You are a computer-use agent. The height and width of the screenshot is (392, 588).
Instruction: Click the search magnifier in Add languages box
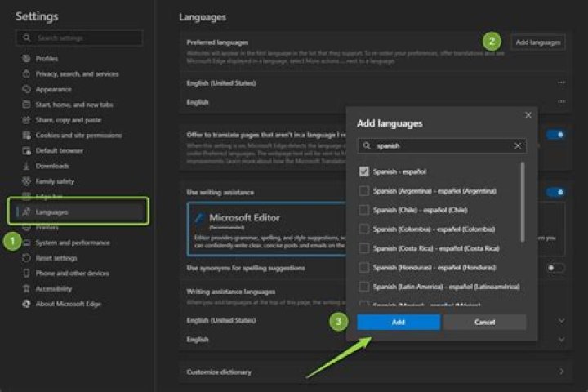click(367, 146)
